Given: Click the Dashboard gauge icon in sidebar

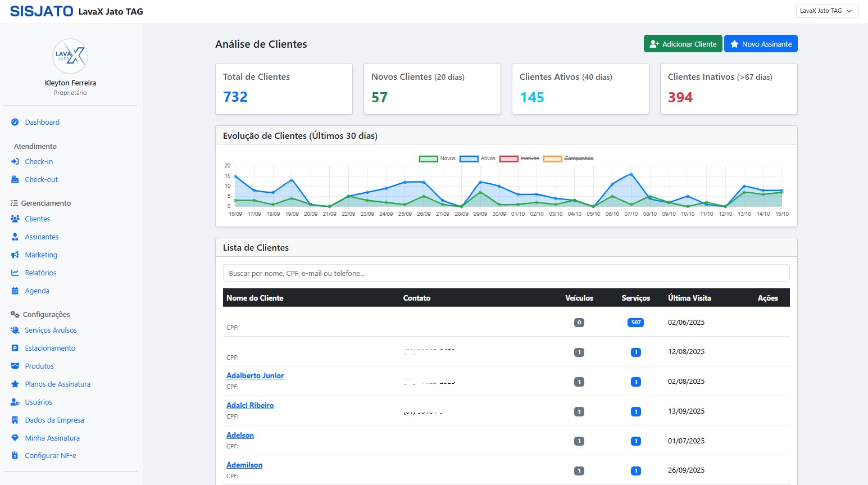Looking at the screenshot, I should point(15,122).
